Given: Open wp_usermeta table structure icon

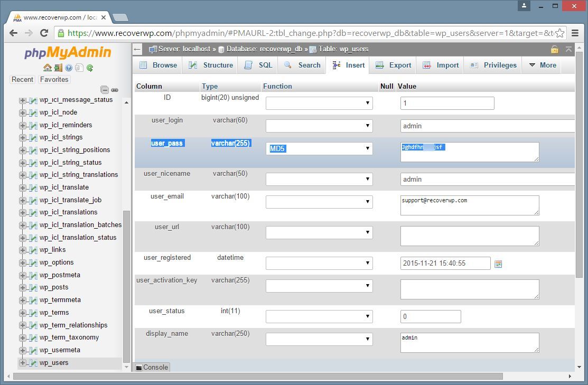Looking at the screenshot, I should pos(33,350).
